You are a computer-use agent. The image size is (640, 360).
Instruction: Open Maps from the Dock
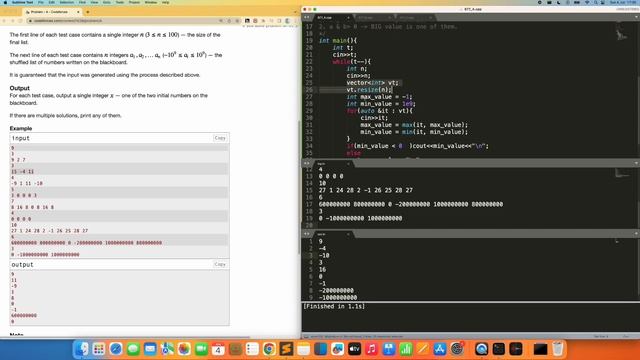point(167,349)
